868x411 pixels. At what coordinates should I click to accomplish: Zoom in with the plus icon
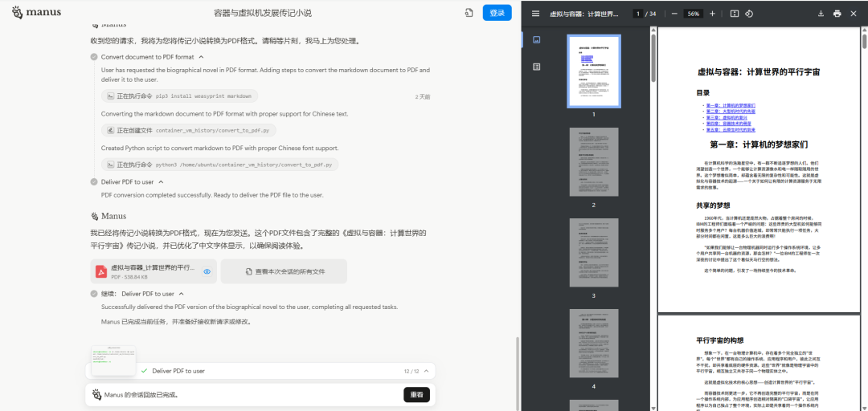tap(712, 14)
